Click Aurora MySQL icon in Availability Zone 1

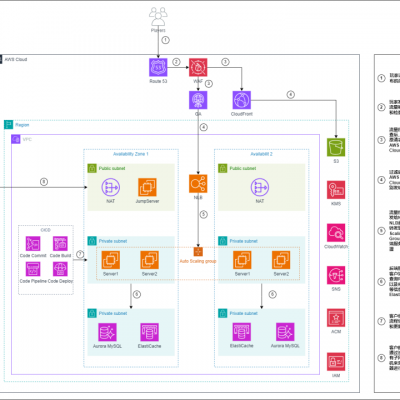point(107,332)
